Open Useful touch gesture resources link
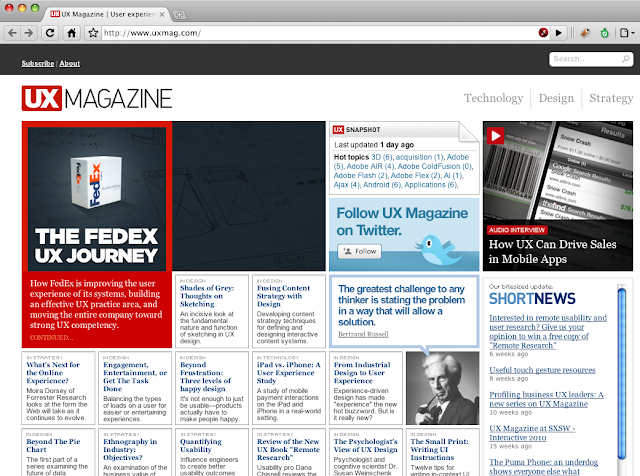 (542, 370)
